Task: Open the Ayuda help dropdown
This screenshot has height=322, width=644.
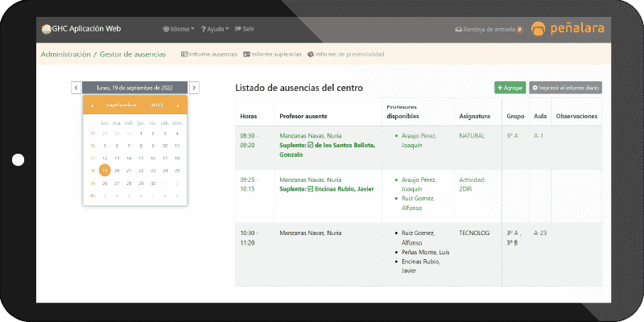Action: point(215,29)
